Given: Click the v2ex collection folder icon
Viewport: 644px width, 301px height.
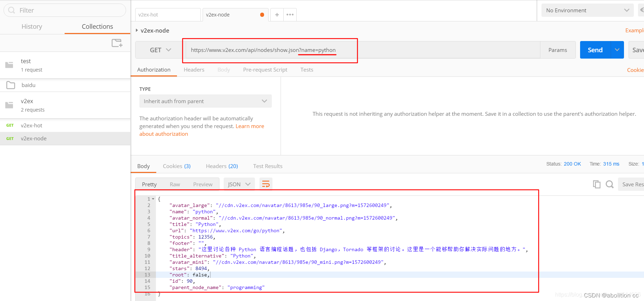Looking at the screenshot, I should coord(9,105).
